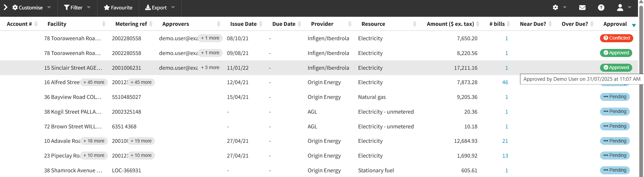
Task: Open the Filter dropdown menu
Action: click(x=77, y=8)
